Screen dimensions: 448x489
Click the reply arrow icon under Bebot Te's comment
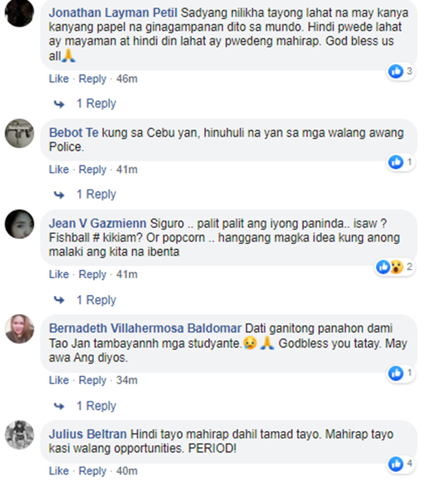(x=59, y=195)
